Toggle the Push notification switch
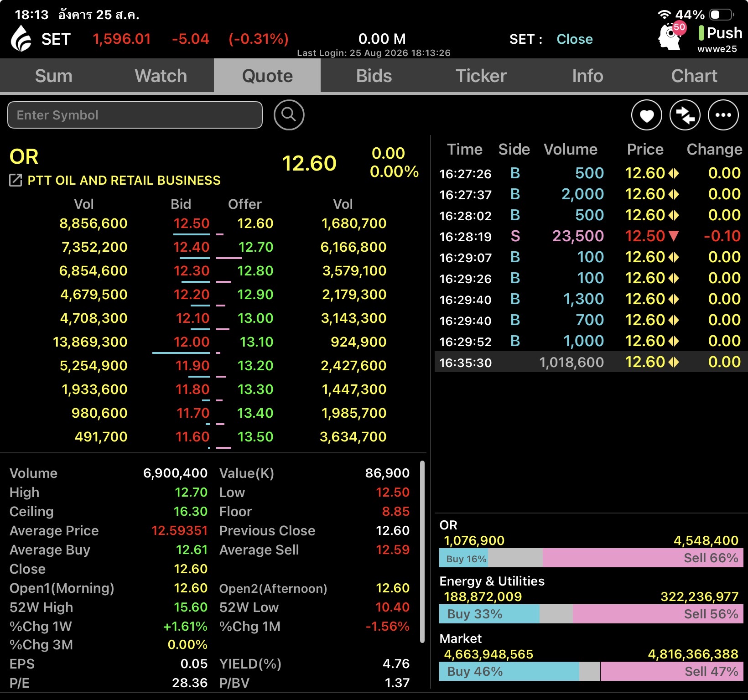 coord(720,33)
